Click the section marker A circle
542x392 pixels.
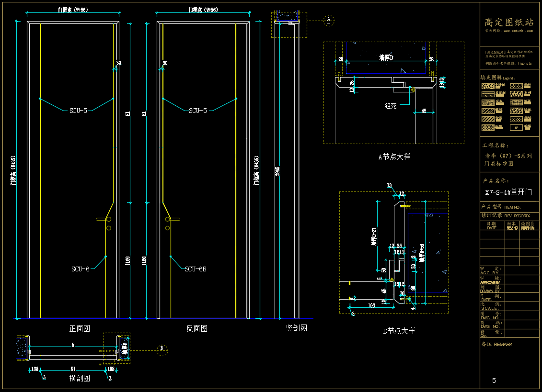328,20
